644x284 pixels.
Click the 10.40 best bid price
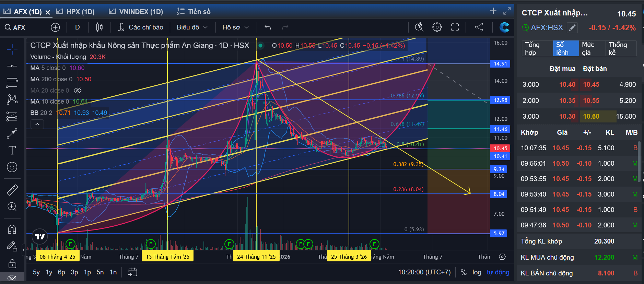click(567, 85)
